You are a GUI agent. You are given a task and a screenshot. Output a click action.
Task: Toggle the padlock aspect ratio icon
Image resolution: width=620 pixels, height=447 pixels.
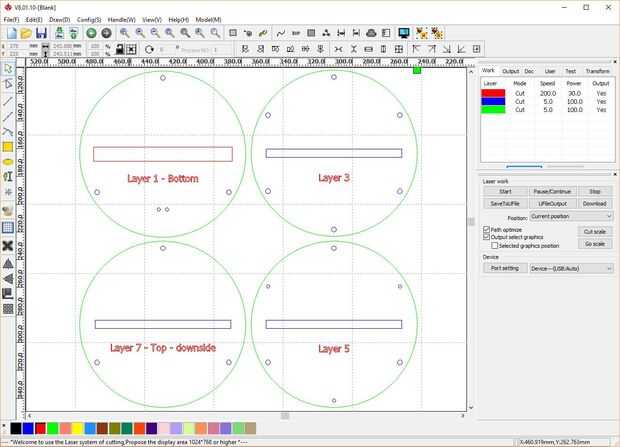pos(119,49)
